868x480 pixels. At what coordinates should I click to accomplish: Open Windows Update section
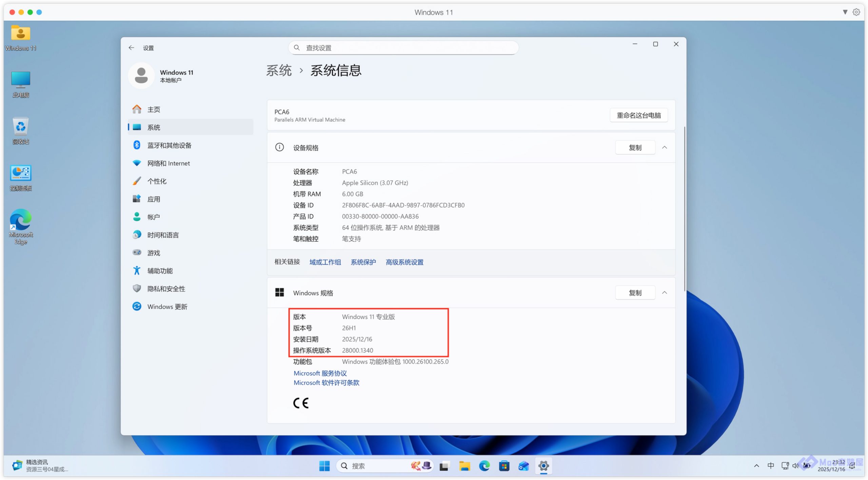167,307
